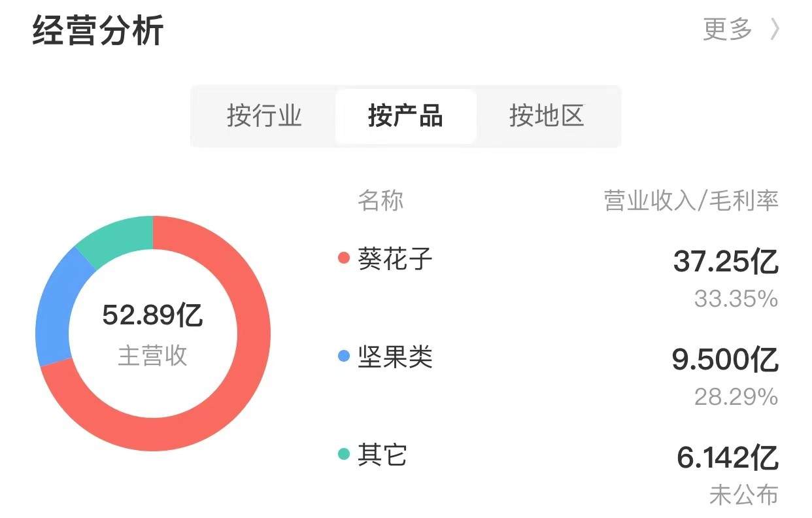
Task: Click the 37.25亿 revenue value
Action: click(x=726, y=263)
